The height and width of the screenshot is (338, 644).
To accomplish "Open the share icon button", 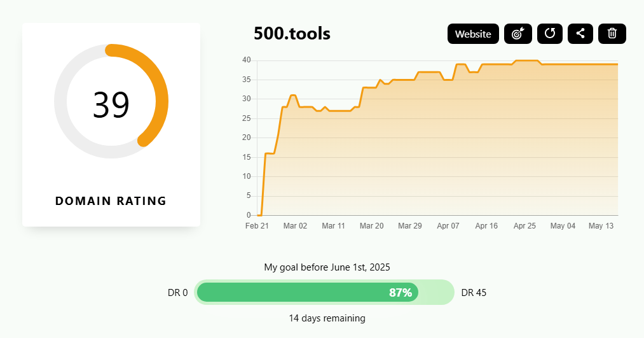I will (580, 34).
